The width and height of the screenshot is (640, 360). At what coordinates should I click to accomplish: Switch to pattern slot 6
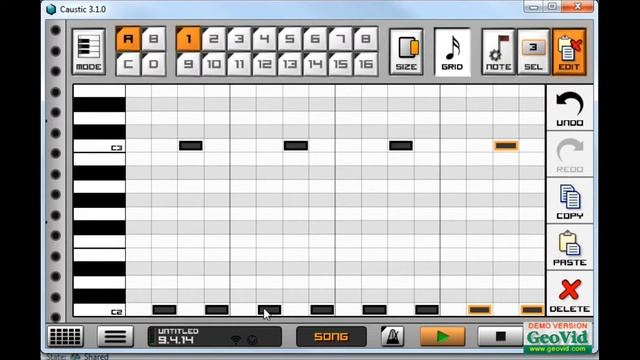[315, 39]
